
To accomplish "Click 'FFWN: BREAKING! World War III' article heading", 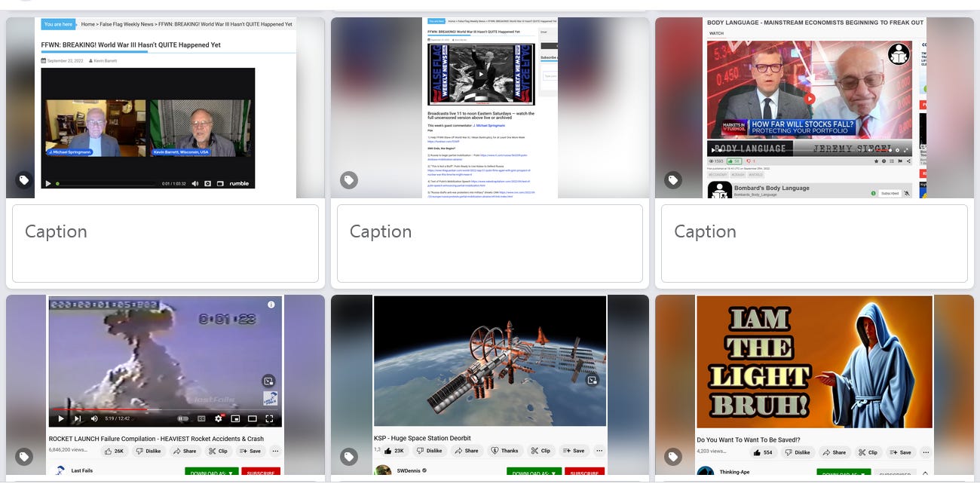I will (131, 44).
